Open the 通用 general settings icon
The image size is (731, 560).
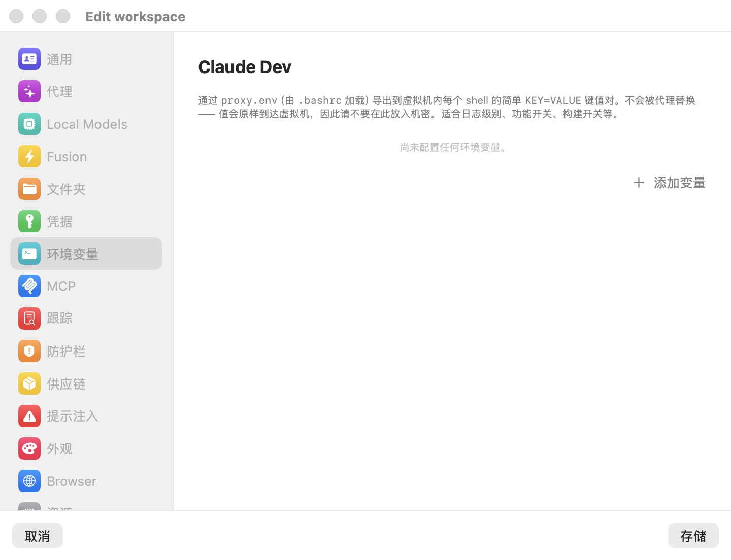tap(29, 59)
